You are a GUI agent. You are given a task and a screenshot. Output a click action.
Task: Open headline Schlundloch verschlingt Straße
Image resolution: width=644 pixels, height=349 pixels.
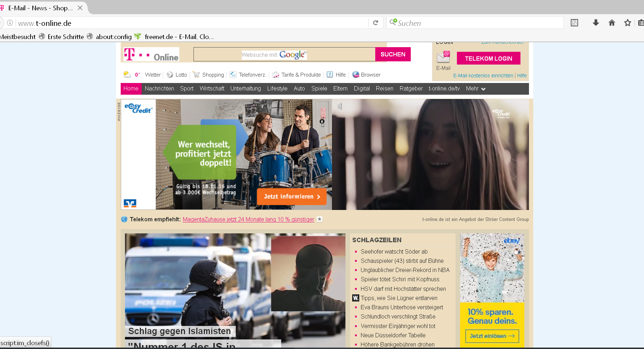click(x=398, y=316)
